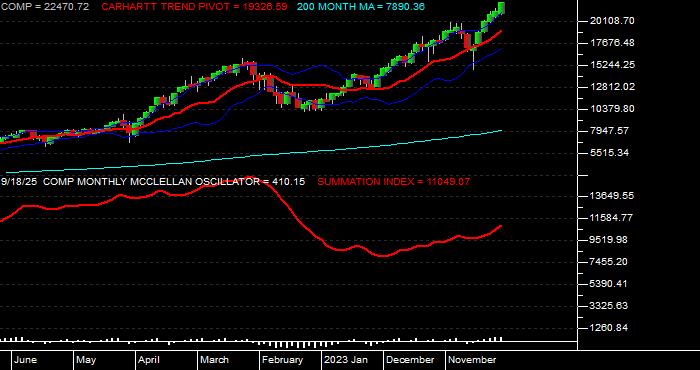Click the SUMMATION INDEX value label
Image resolution: width=700 pixels, height=370 pixels.
tap(393, 182)
